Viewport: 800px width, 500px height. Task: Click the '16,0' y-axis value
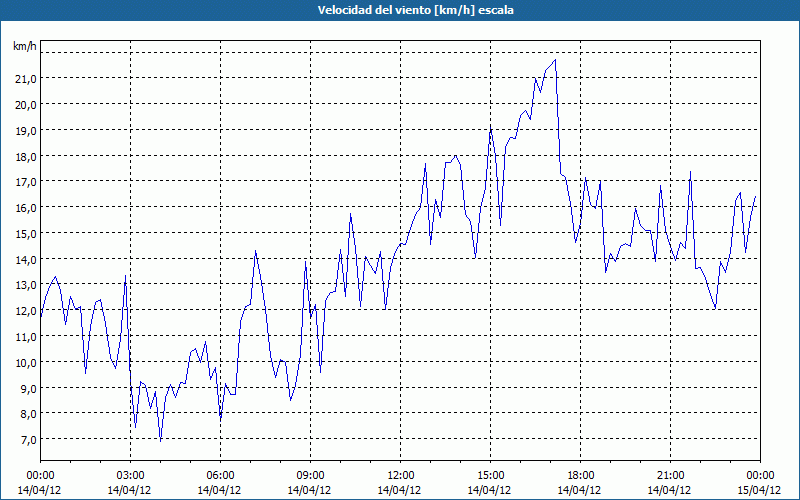26,208
